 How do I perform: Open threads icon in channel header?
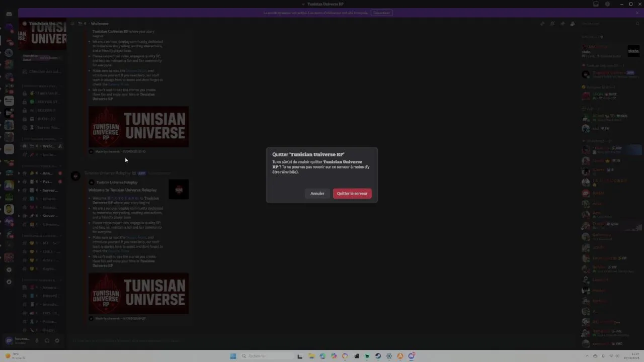(542, 24)
